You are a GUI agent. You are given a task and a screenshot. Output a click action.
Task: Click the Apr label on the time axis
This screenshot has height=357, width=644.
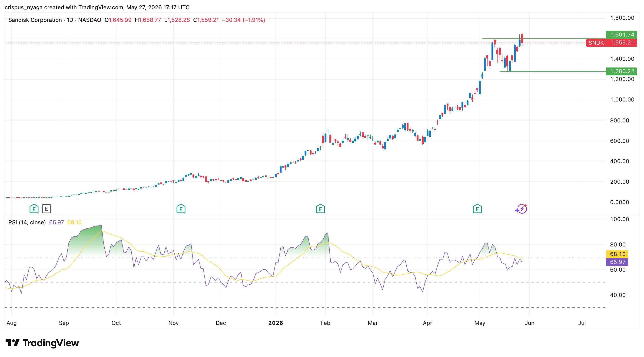[x=428, y=323]
